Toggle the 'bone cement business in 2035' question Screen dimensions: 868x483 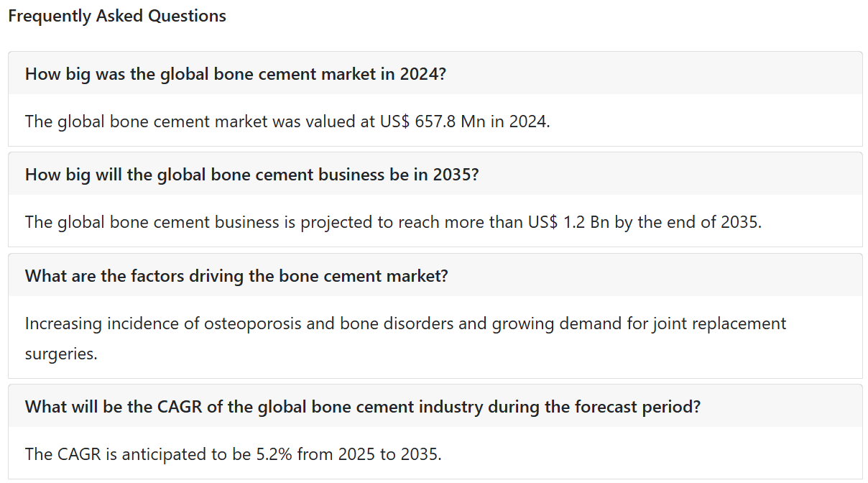coord(435,174)
